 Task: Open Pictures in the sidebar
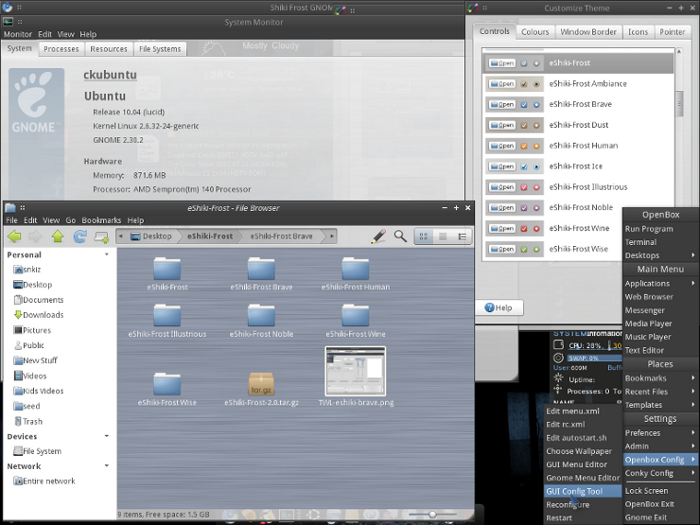[x=32, y=330]
